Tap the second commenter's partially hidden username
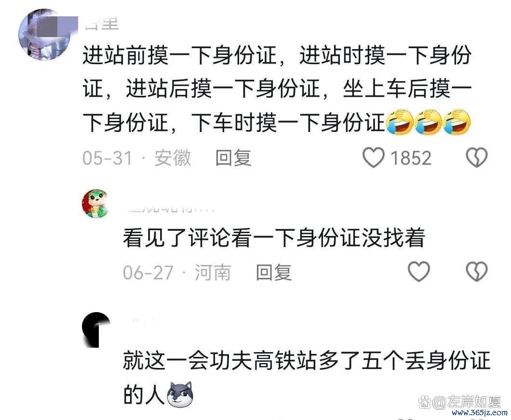 coord(170,209)
